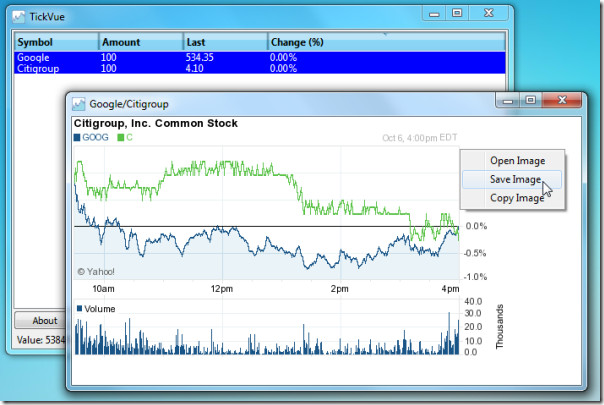The width and height of the screenshot is (604, 405).
Task: Click the Google/Citigroup window chart icon
Action: [79, 104]
